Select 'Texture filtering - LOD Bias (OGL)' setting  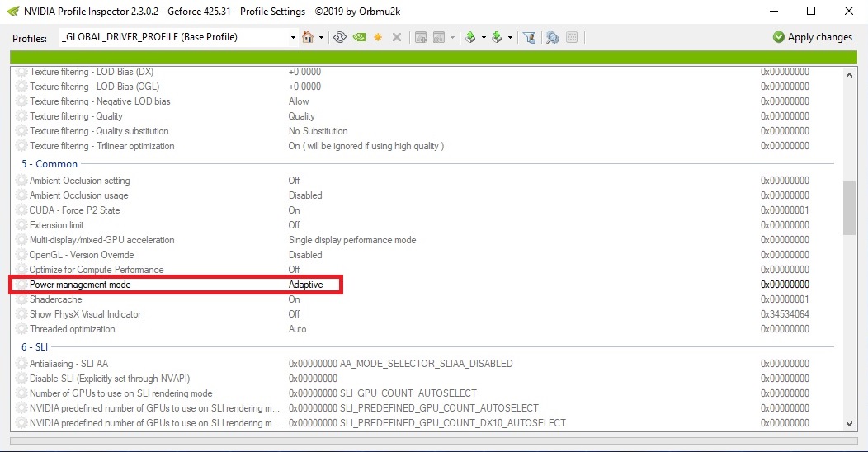click(94, 87)
